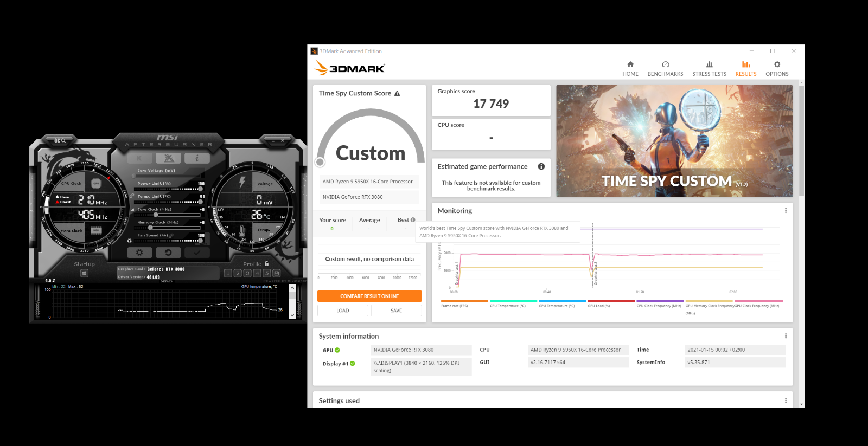Click the Time Spy Custom banner image
This screenshot has height=446, width=868.
click(x=674, y=141)
